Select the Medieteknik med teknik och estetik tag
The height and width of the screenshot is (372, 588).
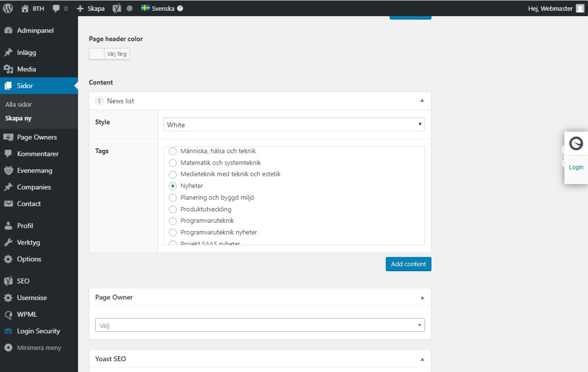[172, 174]
